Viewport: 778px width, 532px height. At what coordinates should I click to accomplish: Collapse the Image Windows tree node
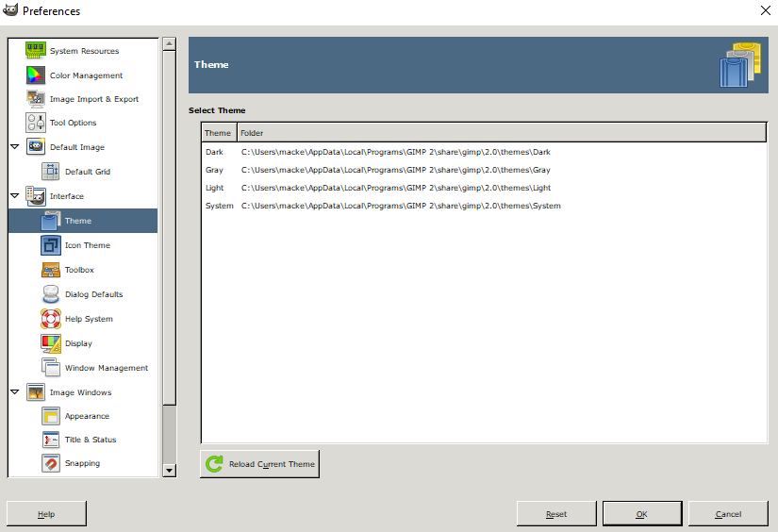pyautogui.click(x=15, y=392)
